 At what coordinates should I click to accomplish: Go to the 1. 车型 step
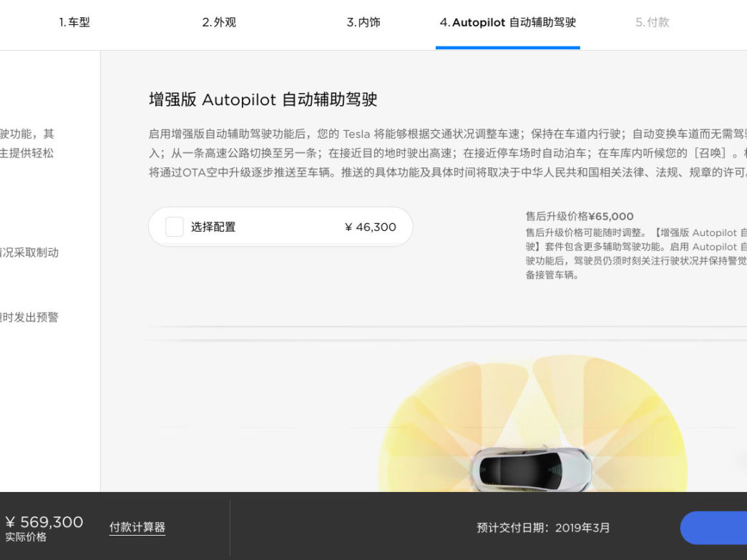tap(74, 22)
